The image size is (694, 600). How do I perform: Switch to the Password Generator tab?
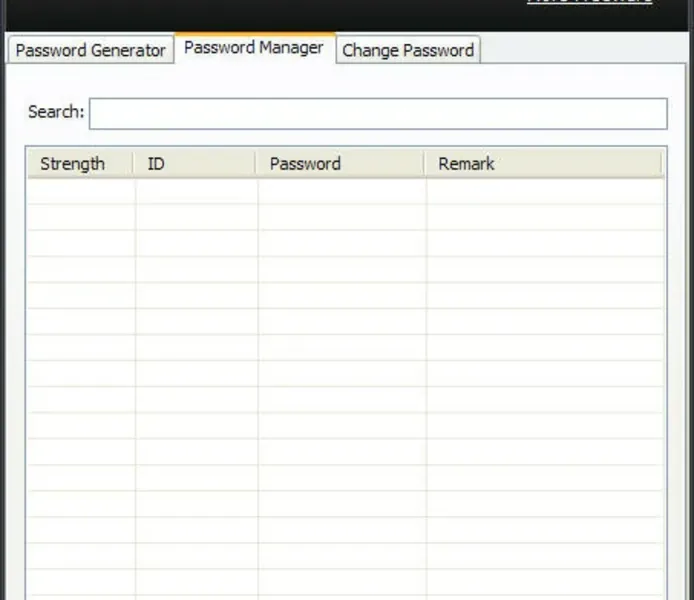coord(90,50)
